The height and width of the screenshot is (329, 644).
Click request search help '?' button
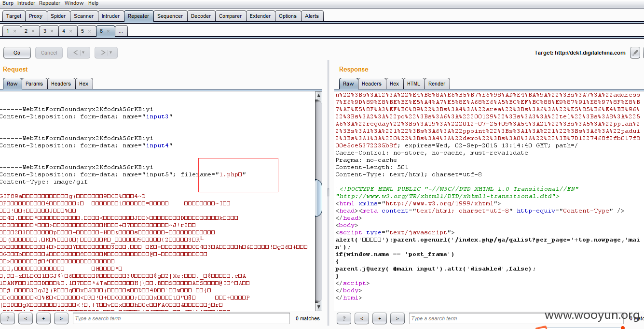click(x=8, y=318)
